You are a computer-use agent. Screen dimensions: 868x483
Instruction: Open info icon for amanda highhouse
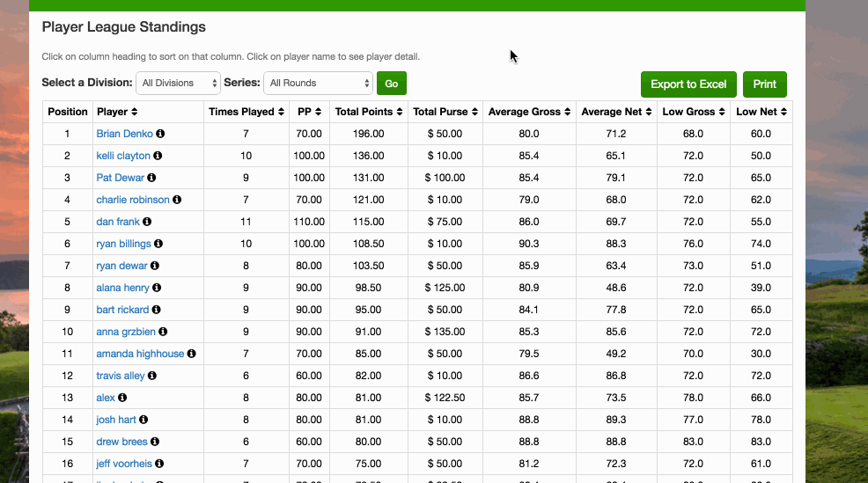[192, 354]
